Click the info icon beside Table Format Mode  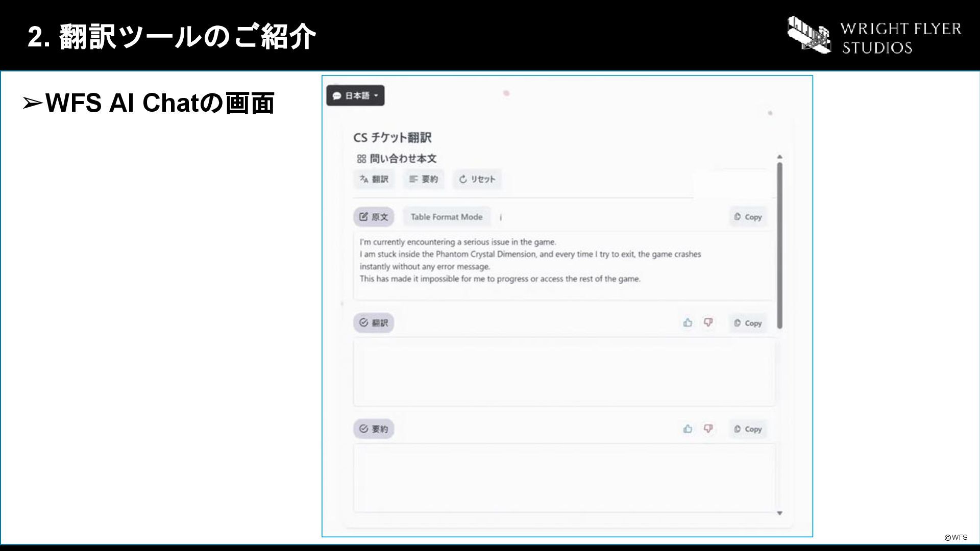click(501, 217)
